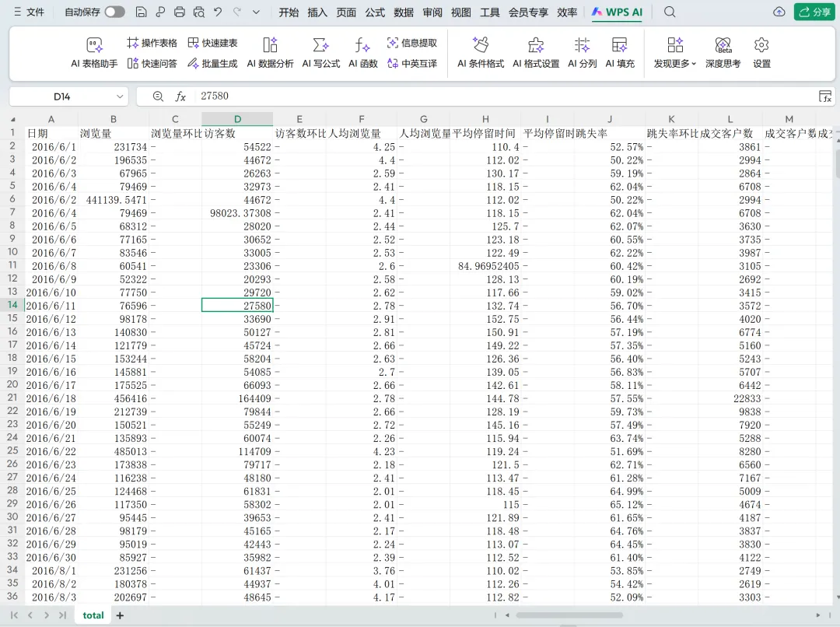Click 信息提取 tool
Screen dimensions: 840x627
[412, 43]
